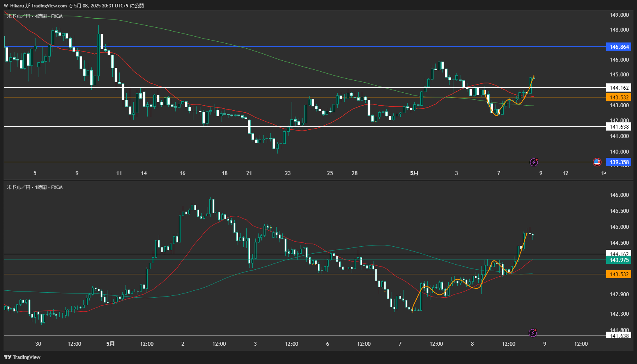Click the TradingView logo at bottom left
The image size is (637, 364).
tap(22, 357)
